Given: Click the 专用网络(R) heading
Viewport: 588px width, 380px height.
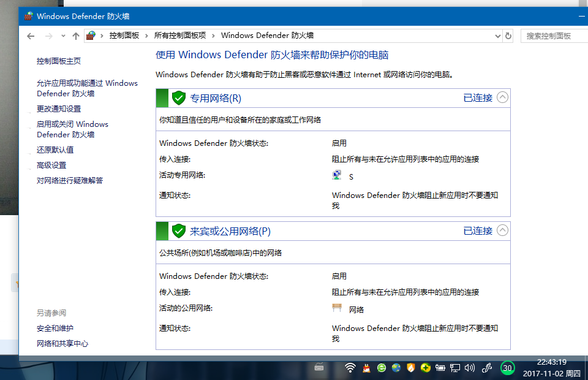Looking at the screenshot, I should (216, 98).
